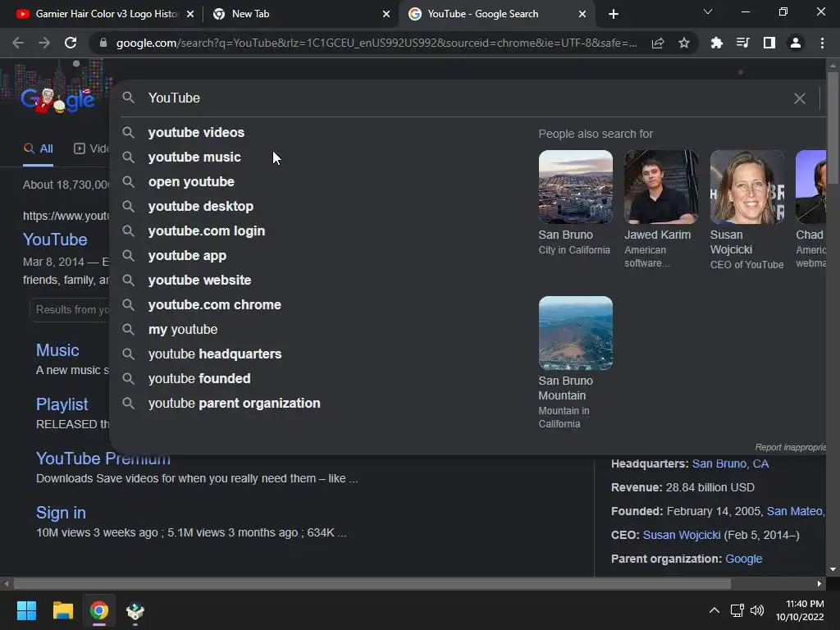Select the Videos search results tab
The height and width of the screenshot is (630, 840).
tap(91, 148)
